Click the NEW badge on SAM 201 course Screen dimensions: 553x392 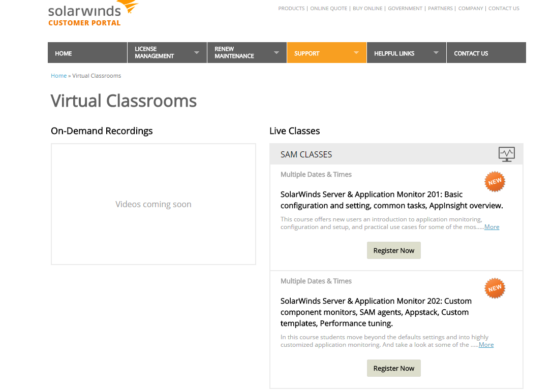(495, 182)
